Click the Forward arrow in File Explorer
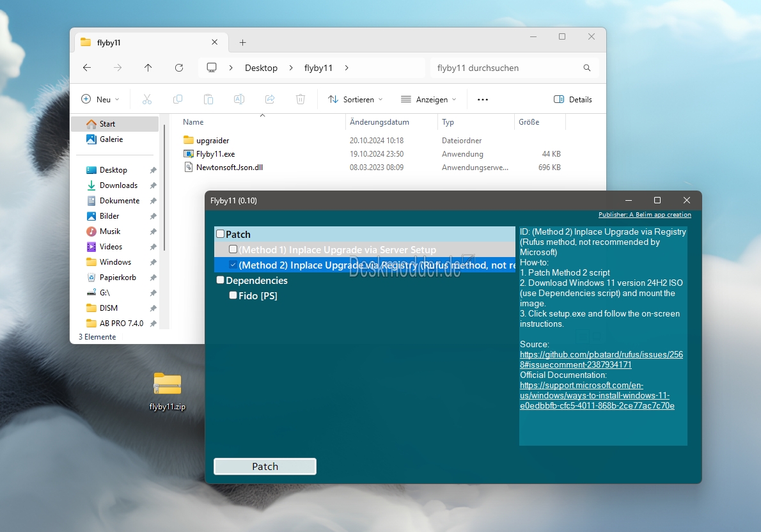 (118, 68)
